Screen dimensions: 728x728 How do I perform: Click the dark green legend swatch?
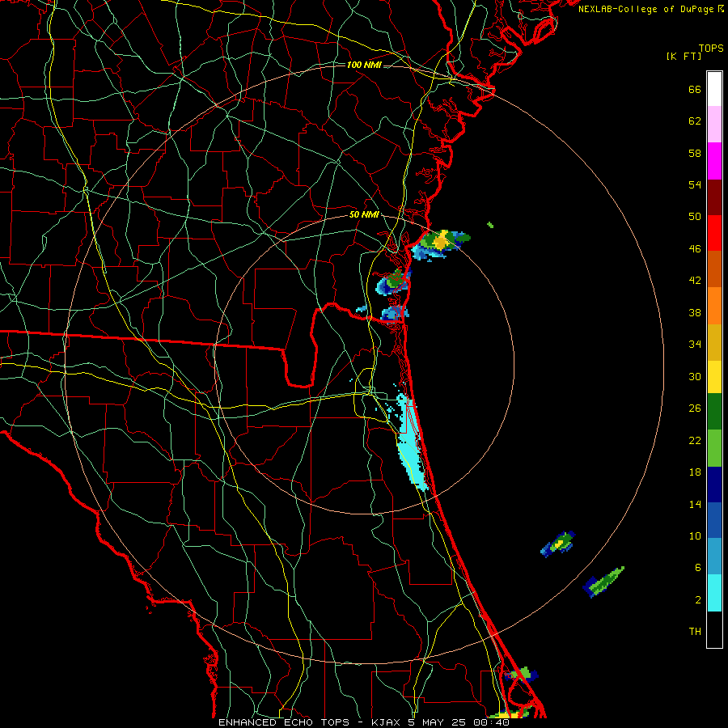click(714, 412)
